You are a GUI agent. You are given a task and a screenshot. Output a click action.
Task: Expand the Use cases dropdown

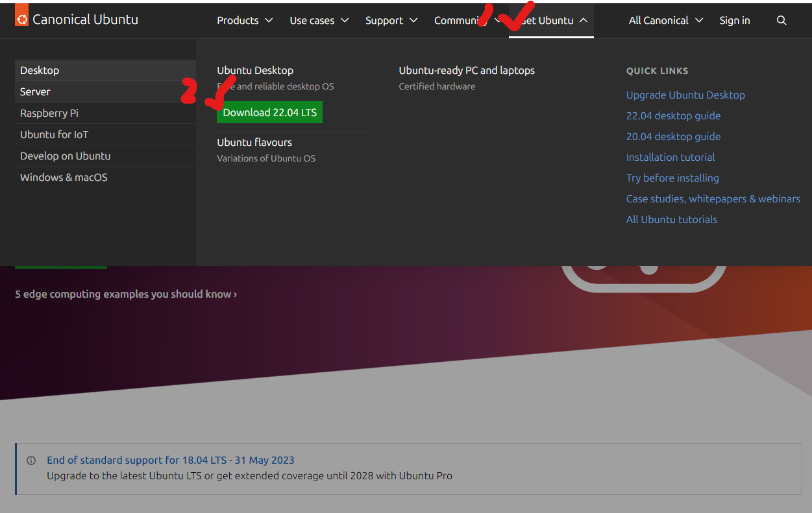click(x=319, y=21)
